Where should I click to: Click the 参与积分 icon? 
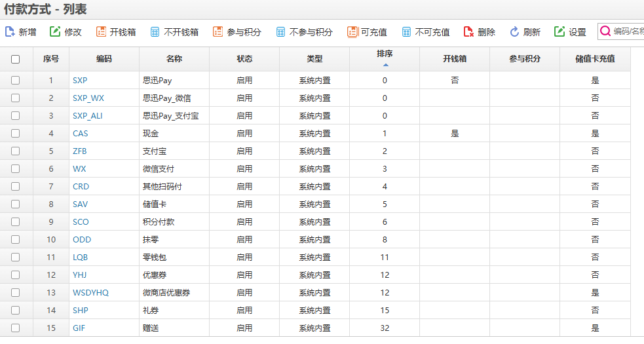pyautogui.click(x=218, y=31)
